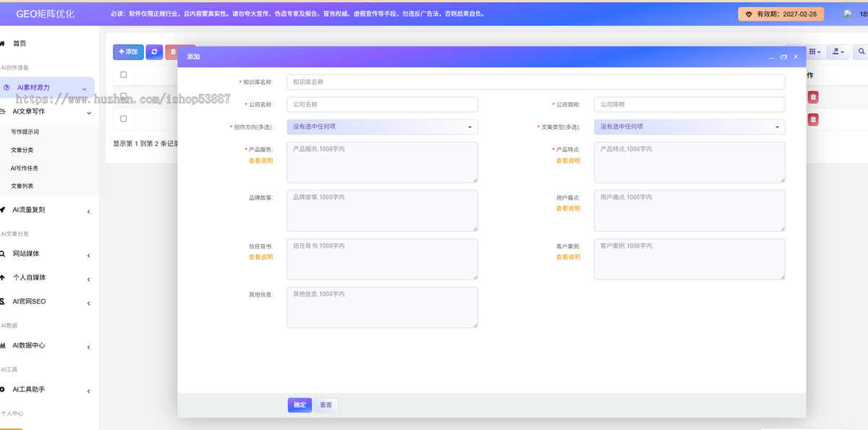Tick the checkbox of the second table row

point(124,118)
